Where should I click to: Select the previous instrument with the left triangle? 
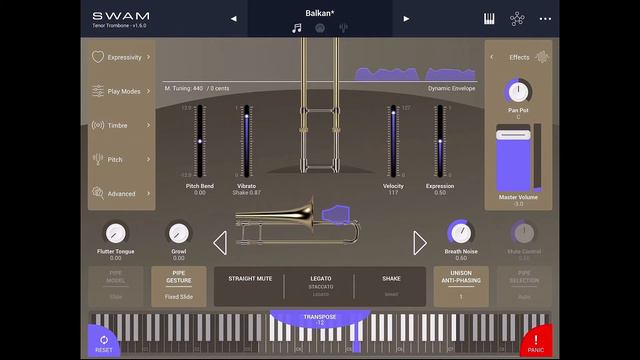[x=220, y=243]
